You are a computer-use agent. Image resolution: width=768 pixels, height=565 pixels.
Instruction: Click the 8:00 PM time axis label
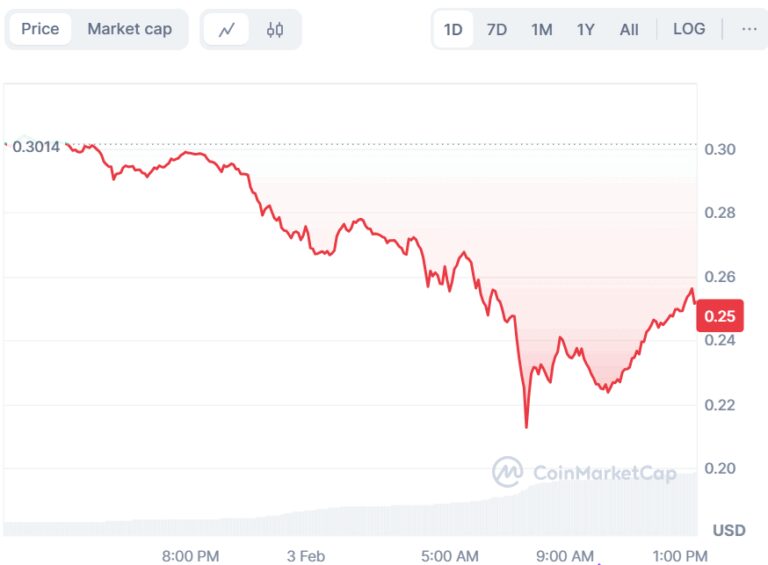click(x=190, y=556)
